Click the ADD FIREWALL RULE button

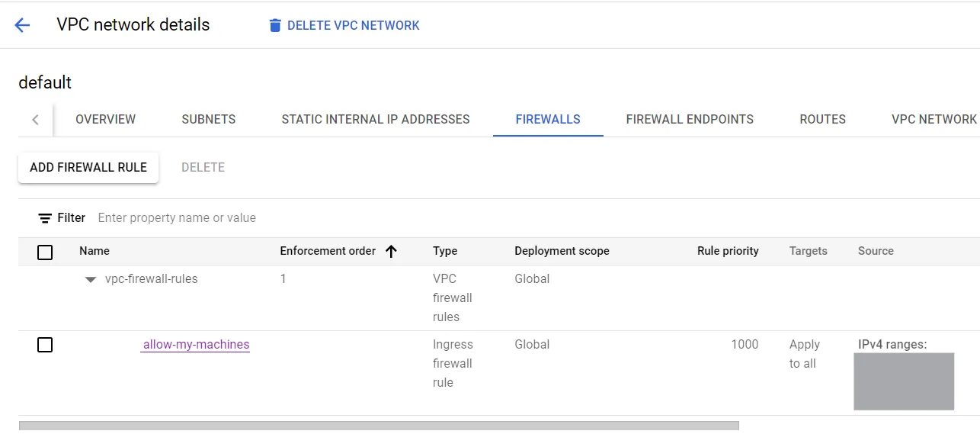tap(88, 167)
